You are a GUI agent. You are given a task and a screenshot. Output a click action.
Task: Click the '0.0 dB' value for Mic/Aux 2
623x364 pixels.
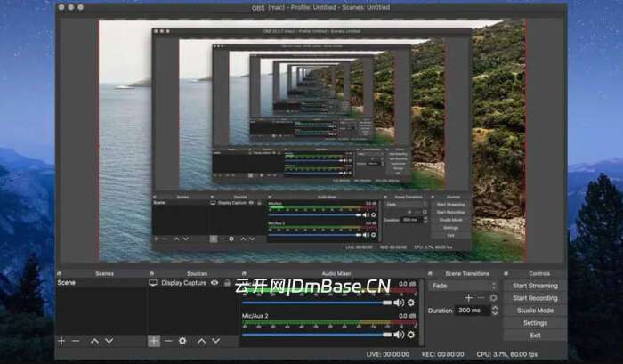point(408,316)
